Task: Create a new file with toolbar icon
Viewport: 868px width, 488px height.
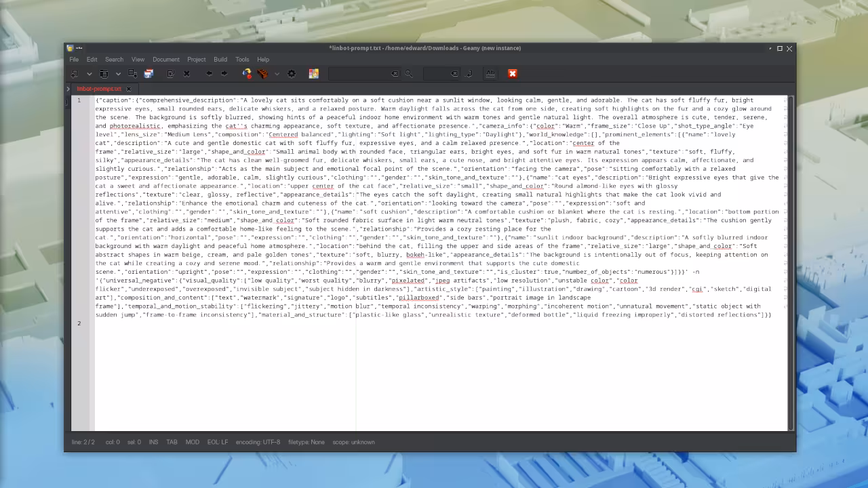Action: click(x=74, y=73)
